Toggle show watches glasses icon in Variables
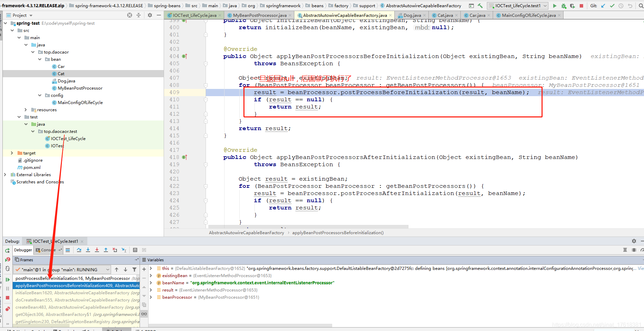The image size is (644, 331). coord(144,314)
